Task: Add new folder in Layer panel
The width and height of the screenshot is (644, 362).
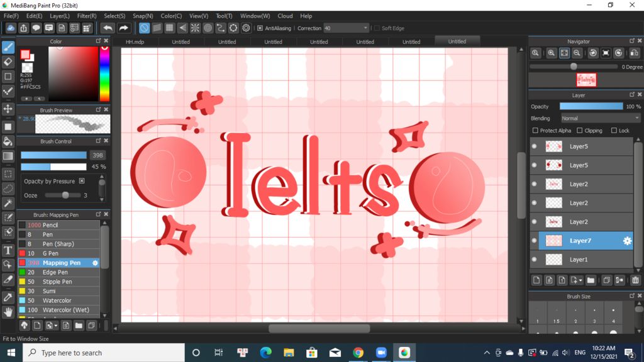Action: click(x=591, y=280)
